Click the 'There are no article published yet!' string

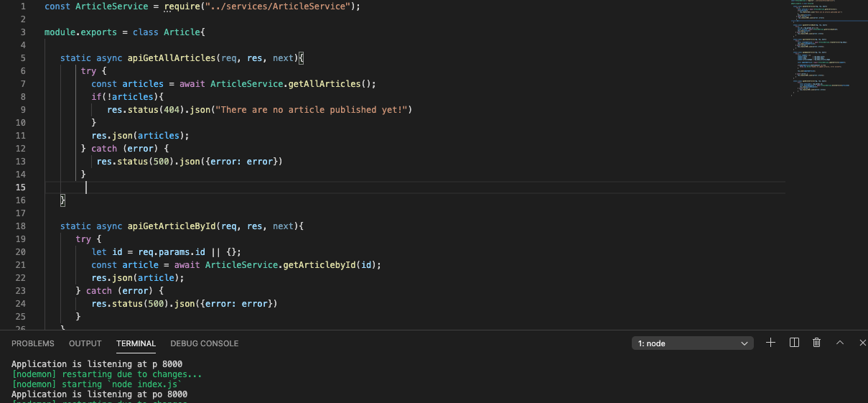[309, 110]
